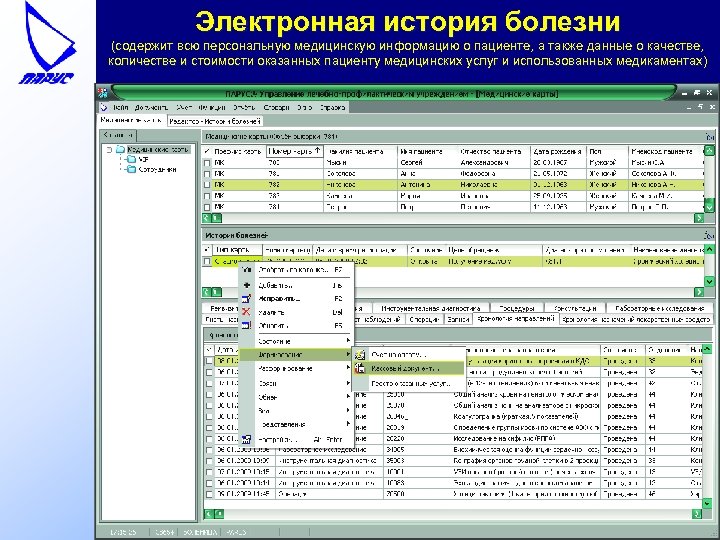Screen dimensions: 720x540
Task: Open the 'Записи' tab
Action: click(x=458, y=319)
